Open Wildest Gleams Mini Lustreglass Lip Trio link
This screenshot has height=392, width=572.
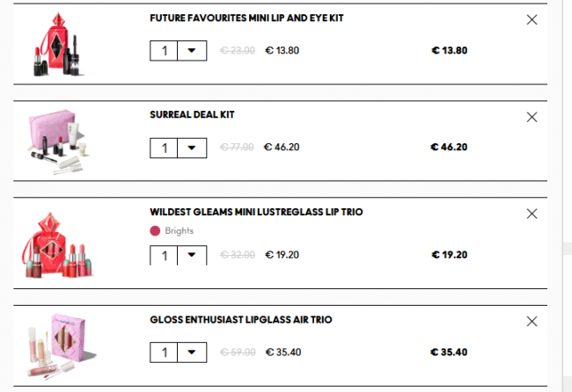click(256, 212)
